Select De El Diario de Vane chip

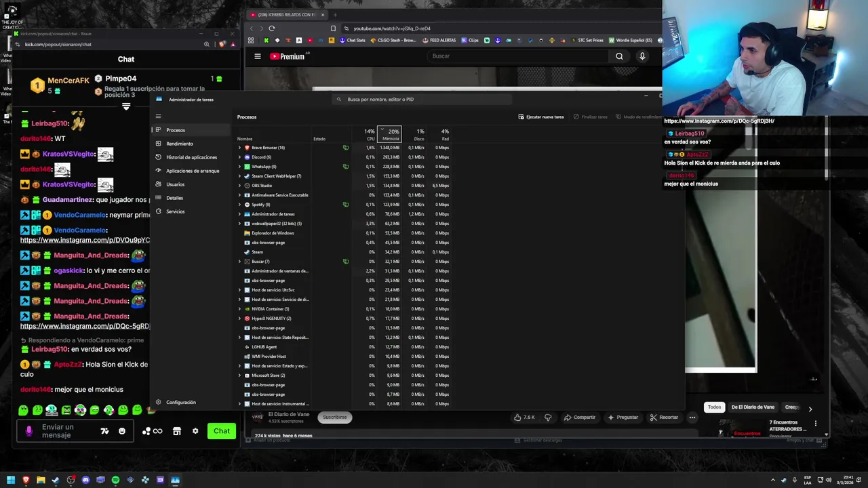point(753,407)
